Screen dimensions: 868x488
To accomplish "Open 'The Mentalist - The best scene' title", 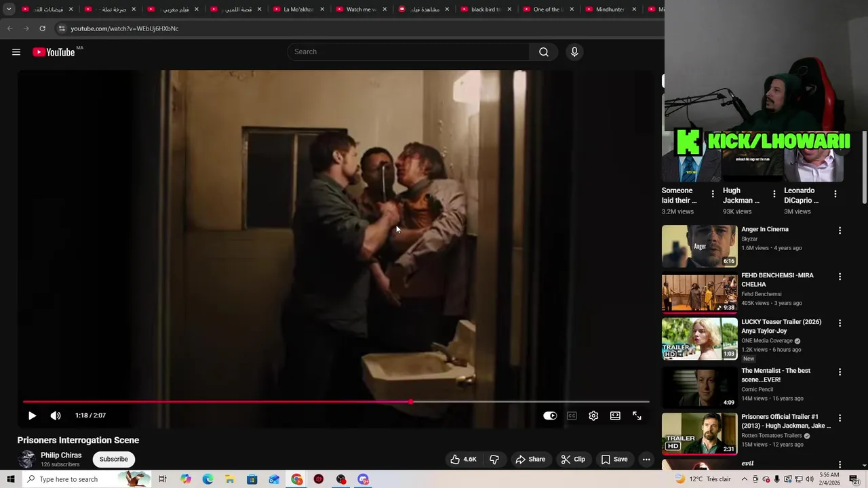I will 776,375.
